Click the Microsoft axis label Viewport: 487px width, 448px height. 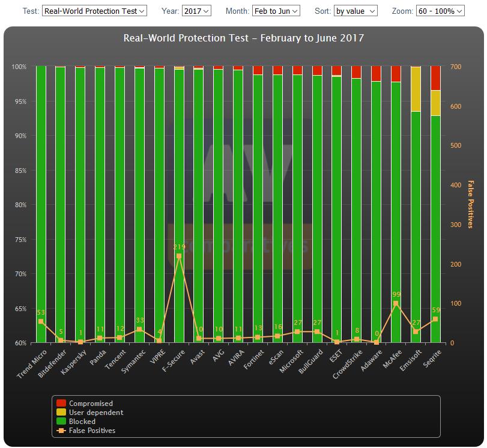click(291, 361)
